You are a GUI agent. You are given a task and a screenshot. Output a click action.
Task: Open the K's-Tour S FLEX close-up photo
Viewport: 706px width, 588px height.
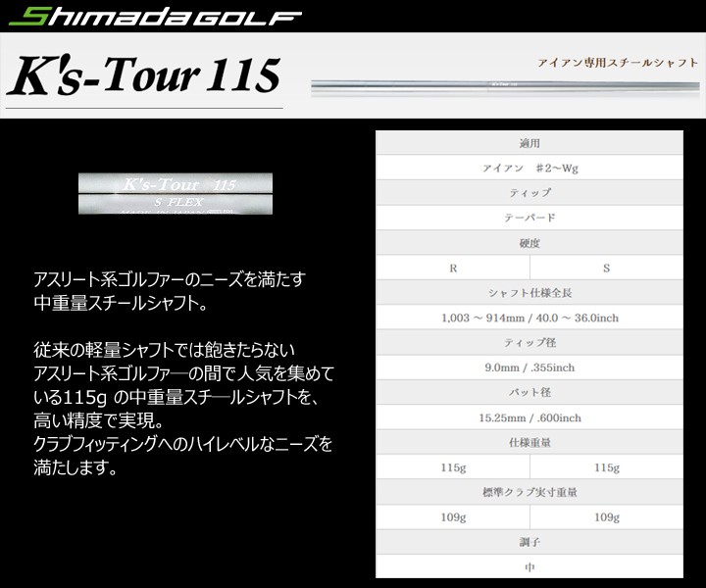click(175, 193)
